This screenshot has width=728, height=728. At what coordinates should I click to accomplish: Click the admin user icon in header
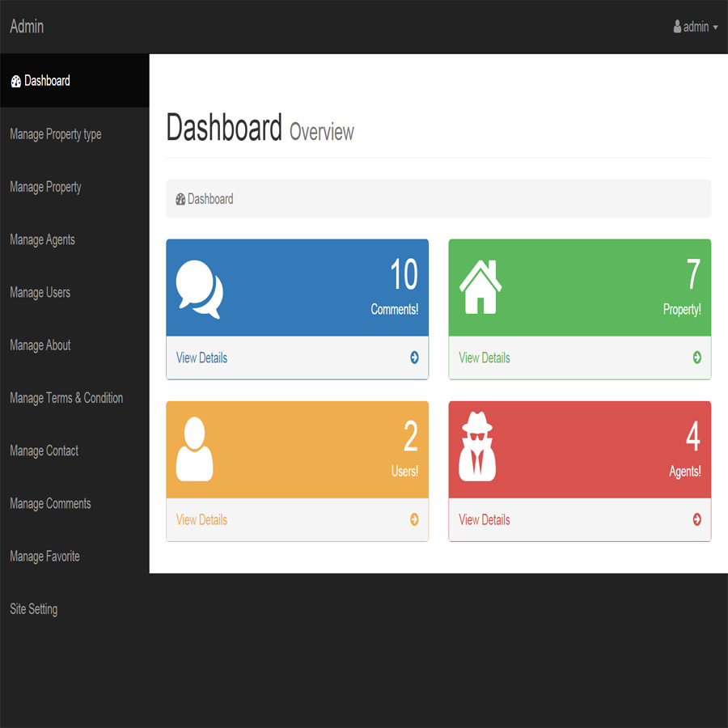point(677,27)
